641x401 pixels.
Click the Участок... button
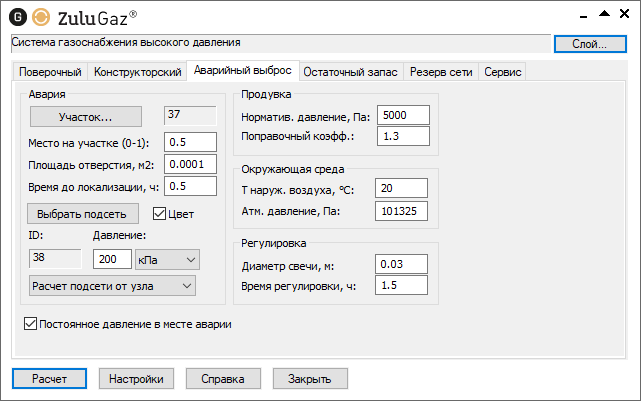85,117
